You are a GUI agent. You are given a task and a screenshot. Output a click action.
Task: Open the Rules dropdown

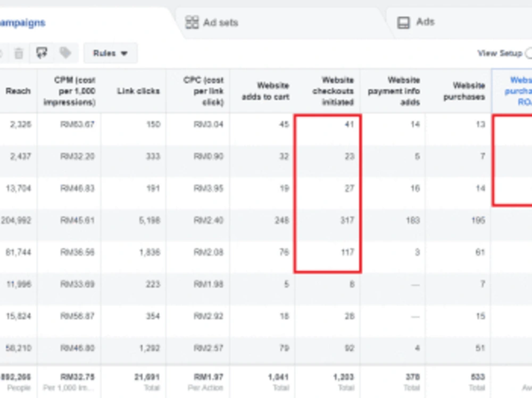[x=110, y=53]
